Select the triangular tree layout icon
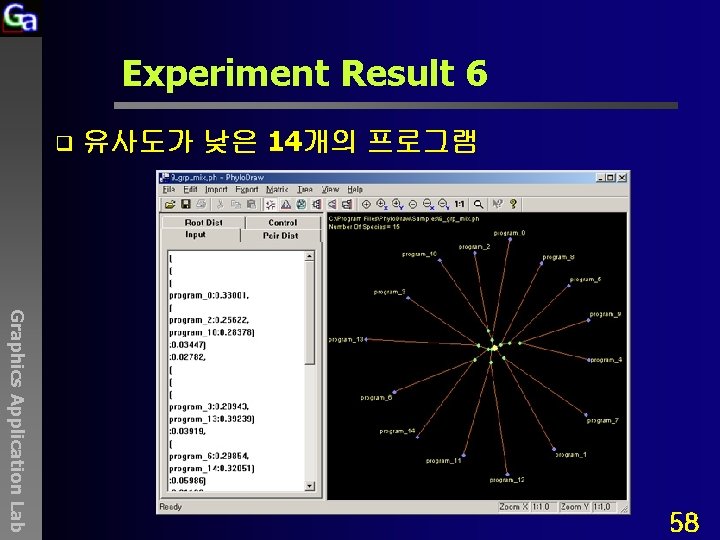Screen dimensions: 720x540 pyautogui.click(x=286, y=204)
